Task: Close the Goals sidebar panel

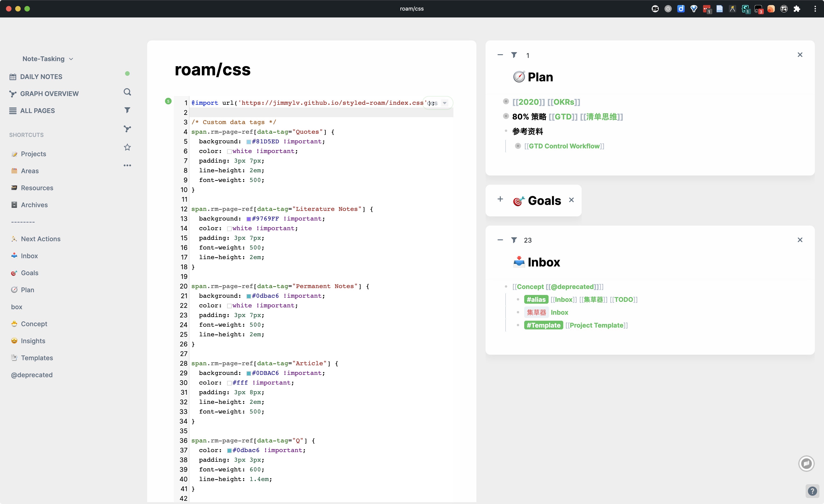Action: click(571, 200)
